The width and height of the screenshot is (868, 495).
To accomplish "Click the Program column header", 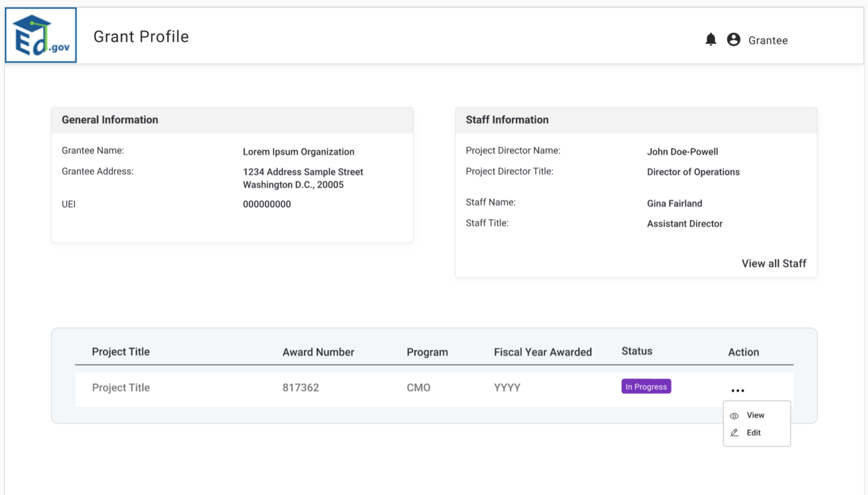I will point(427,352).
